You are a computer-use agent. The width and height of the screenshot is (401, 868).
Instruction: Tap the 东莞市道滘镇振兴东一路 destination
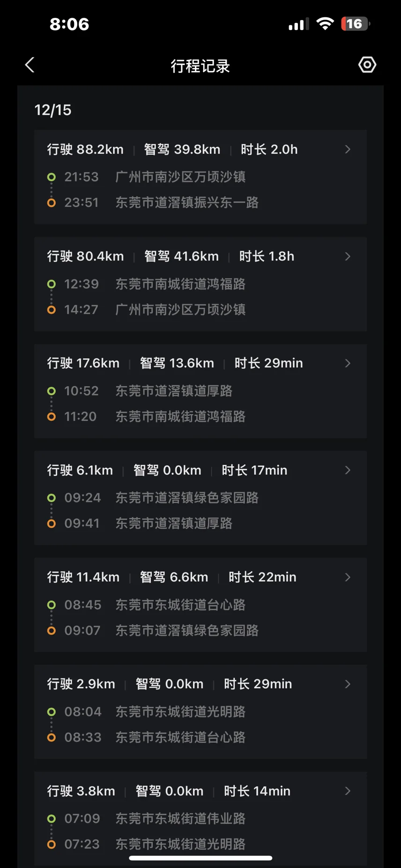click(x=187, y=202)
